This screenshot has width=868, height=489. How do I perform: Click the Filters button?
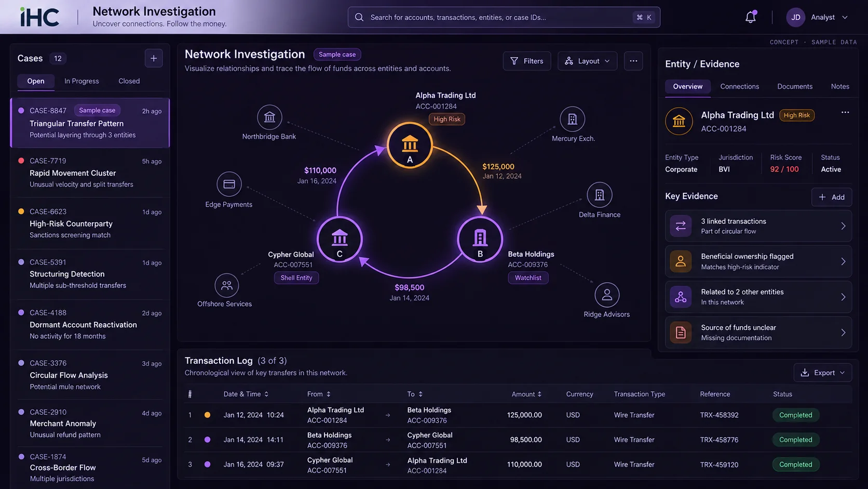527,61
